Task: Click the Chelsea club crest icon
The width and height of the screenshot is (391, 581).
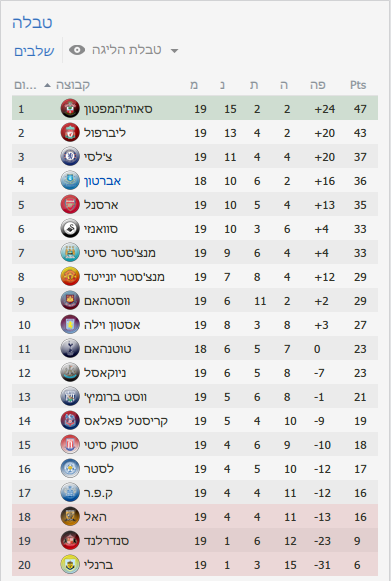Action: coord(70,157)
